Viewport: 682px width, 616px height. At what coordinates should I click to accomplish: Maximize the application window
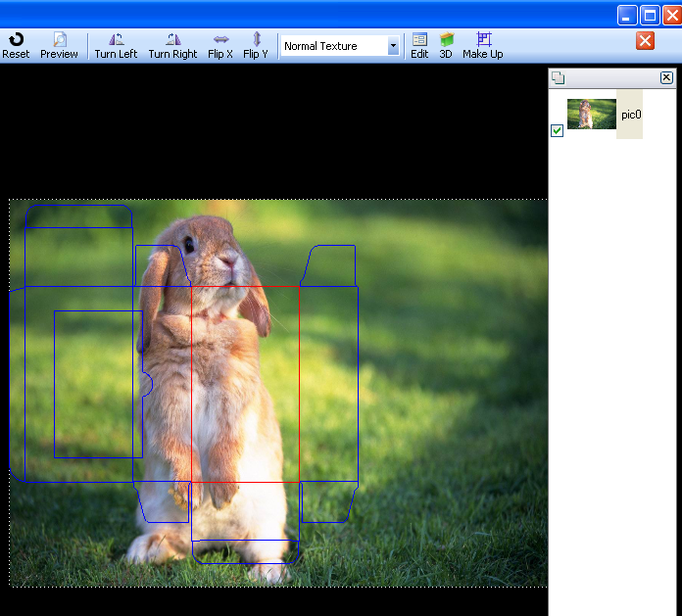coord(650,15)
